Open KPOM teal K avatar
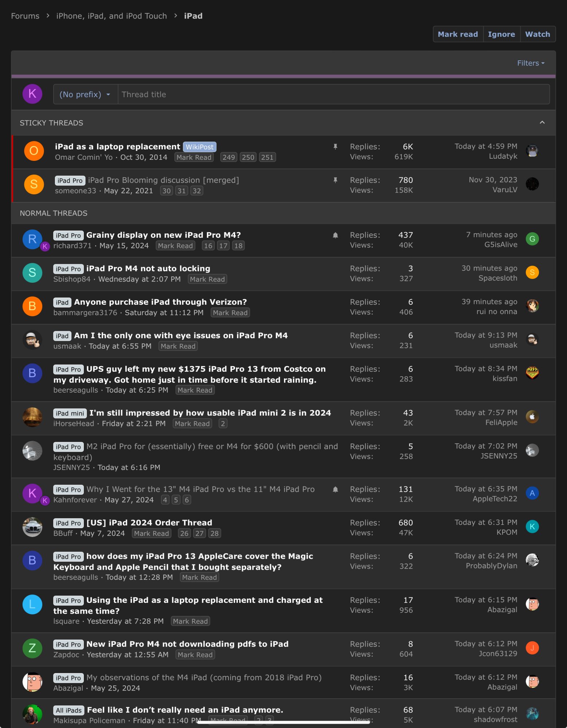 [532, 526]
